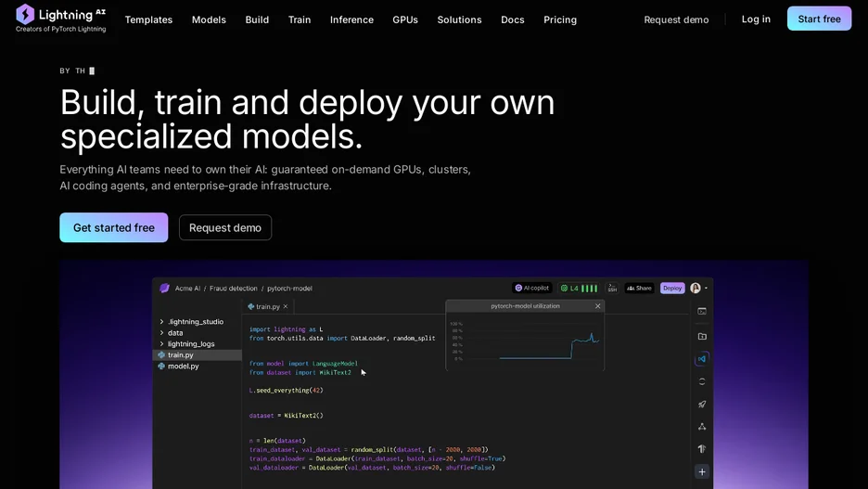The width and height of the screenshot is (868, 489).
Task: Open the Solutions menu
Action: tap(459, 19)
